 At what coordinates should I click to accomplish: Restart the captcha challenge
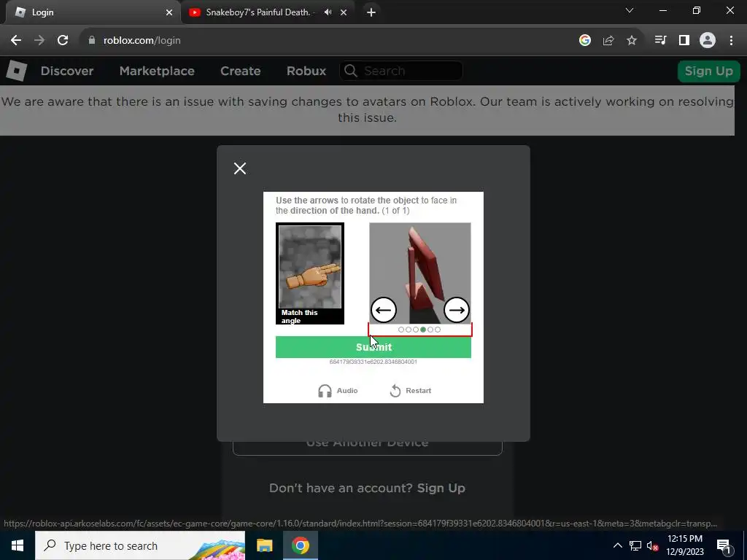tap(410, 391)
